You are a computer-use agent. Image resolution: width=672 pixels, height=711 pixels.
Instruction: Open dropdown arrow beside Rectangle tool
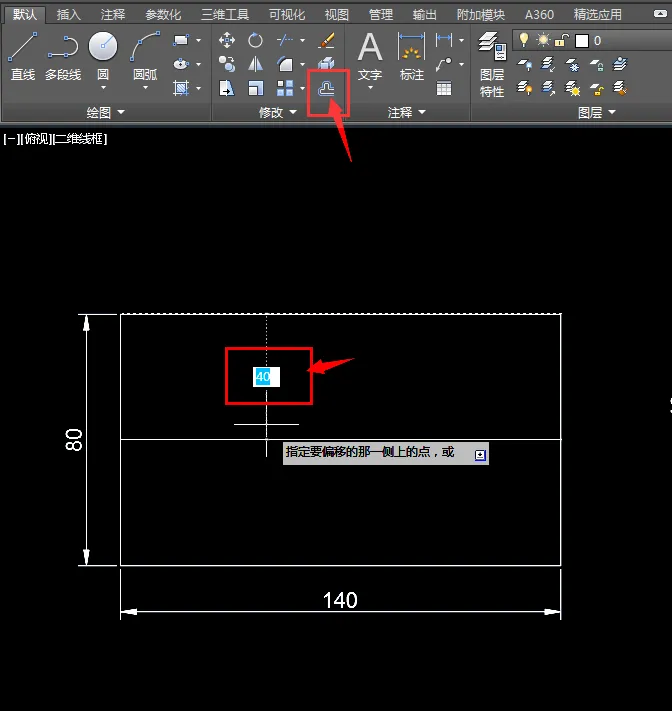pyautogui.click(x=199, y=40)
